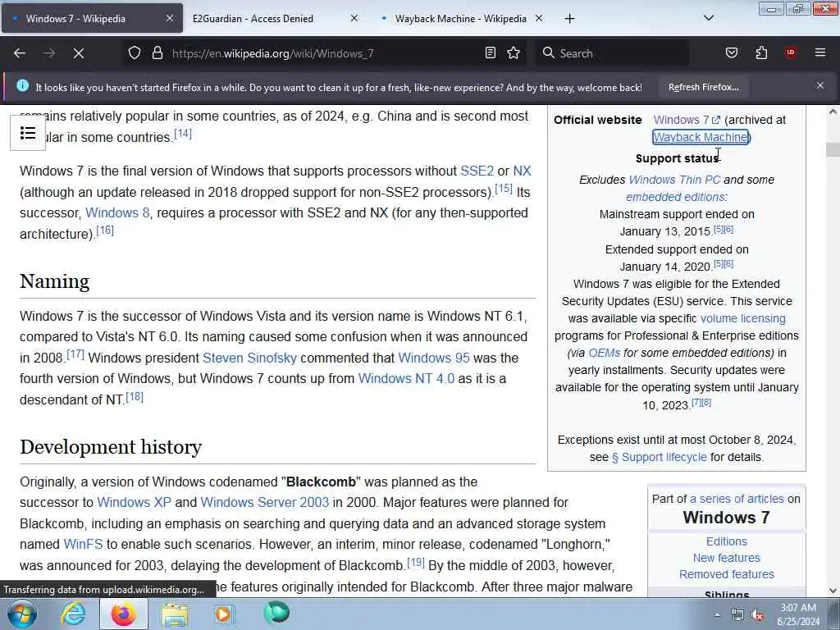Click the scrollbar down arrow
Image resolution: width=840 pixels, height=630 pixels.
[833, 591]
